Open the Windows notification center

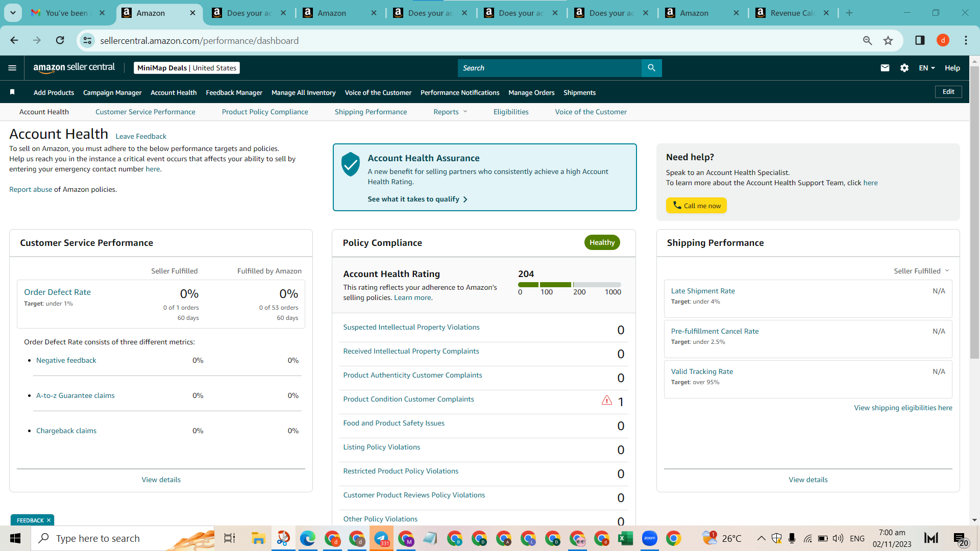point(960,539)
